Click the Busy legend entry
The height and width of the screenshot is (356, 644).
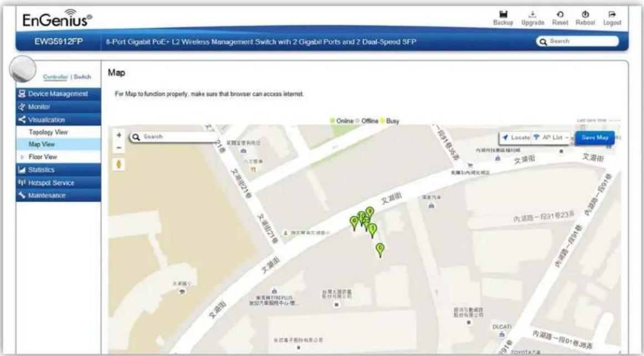390,121
